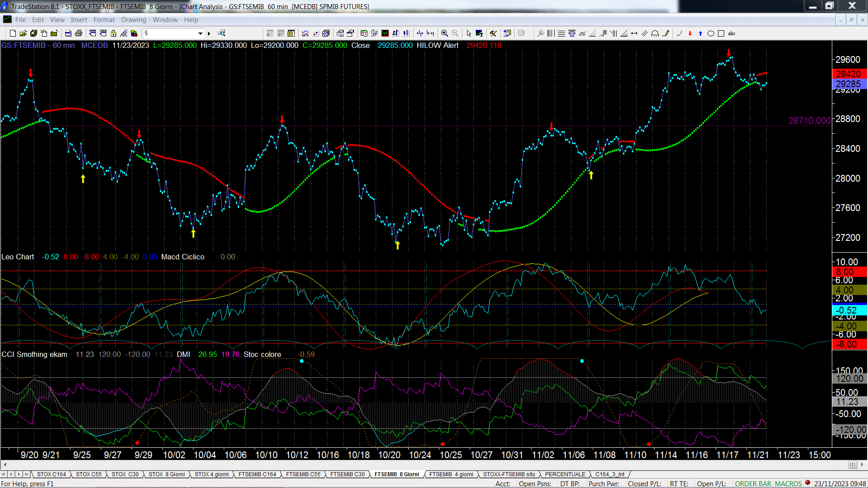
Task: Select the Rectangle drawing tool
Action: [721, 33]
